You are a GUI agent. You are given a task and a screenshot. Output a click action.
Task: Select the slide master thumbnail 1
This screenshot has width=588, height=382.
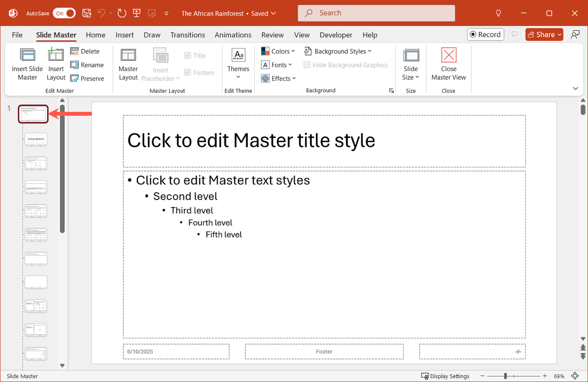pos(33,114)
